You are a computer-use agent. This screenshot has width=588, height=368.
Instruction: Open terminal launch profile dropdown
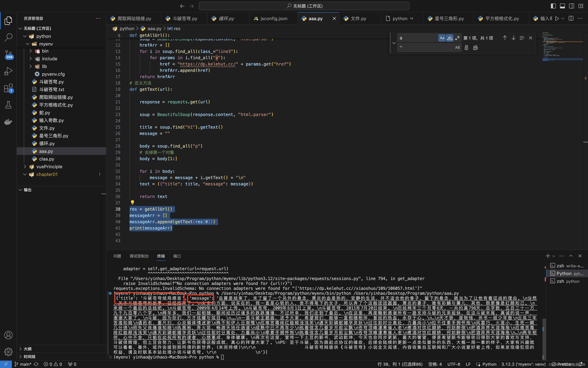click(554, 256)
